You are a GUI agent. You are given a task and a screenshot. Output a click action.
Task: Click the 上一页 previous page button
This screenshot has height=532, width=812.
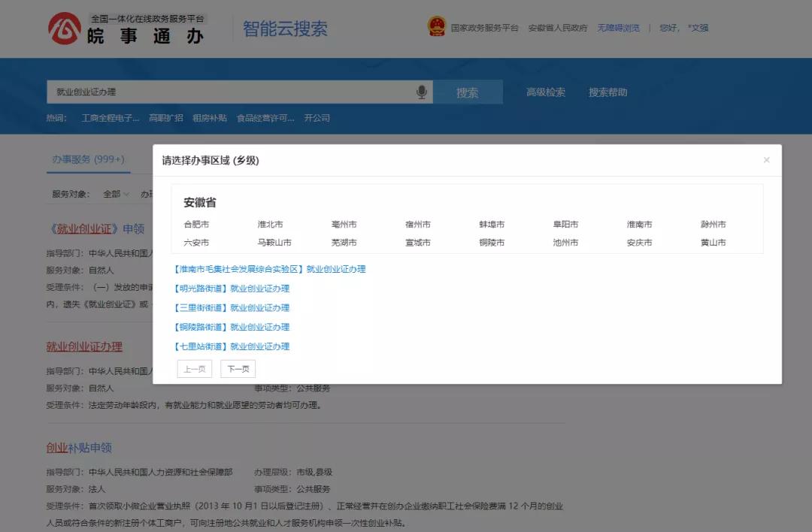194,368
